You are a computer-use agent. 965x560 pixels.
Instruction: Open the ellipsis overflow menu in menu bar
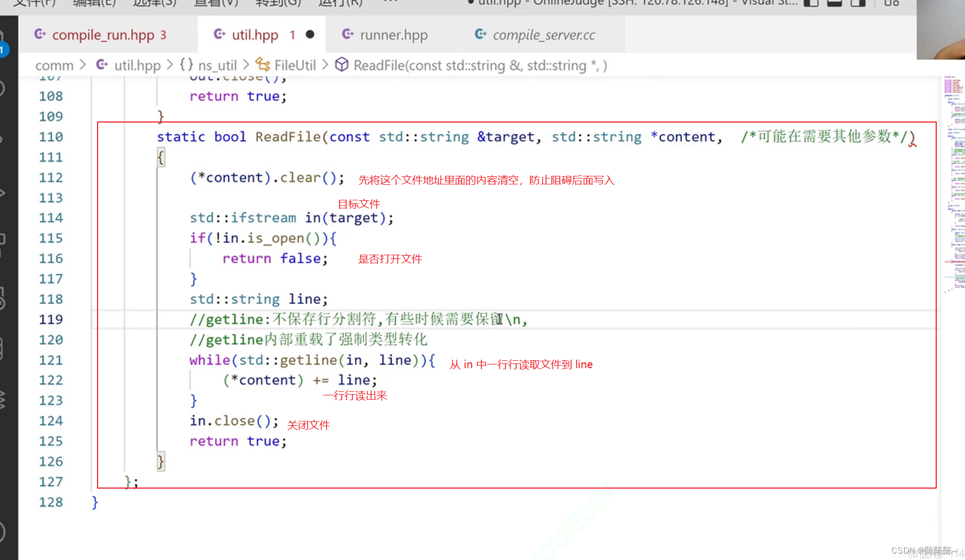tap(391, 2)
